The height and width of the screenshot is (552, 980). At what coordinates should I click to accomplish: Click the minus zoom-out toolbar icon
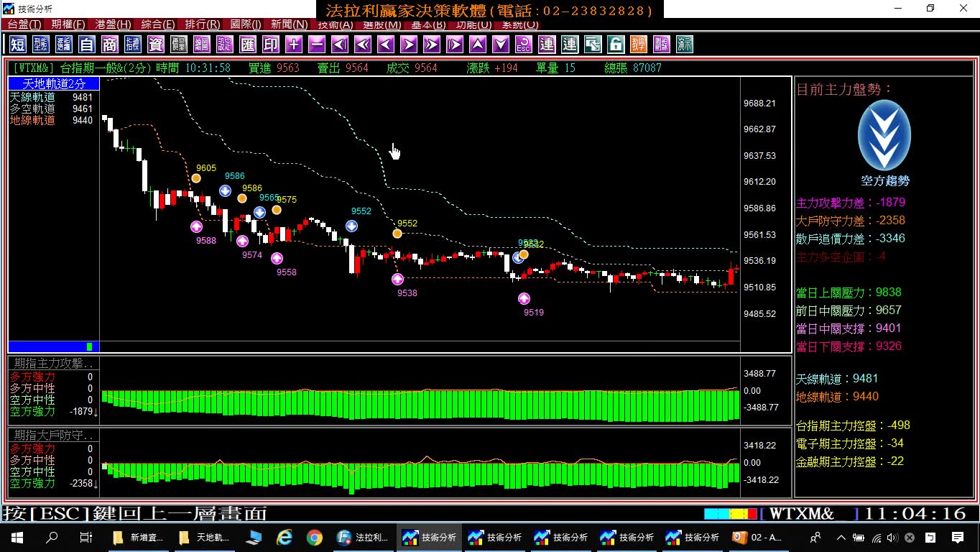pyautogui.click(x=317, y=45)
